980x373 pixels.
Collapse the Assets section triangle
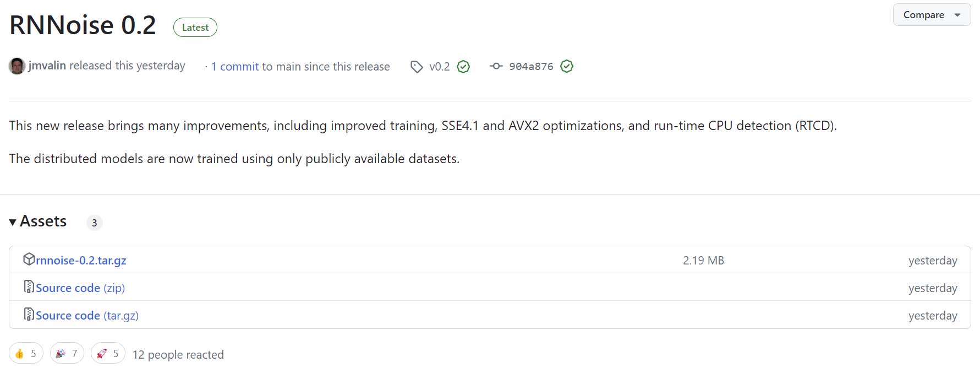click(x=13, y=222)
